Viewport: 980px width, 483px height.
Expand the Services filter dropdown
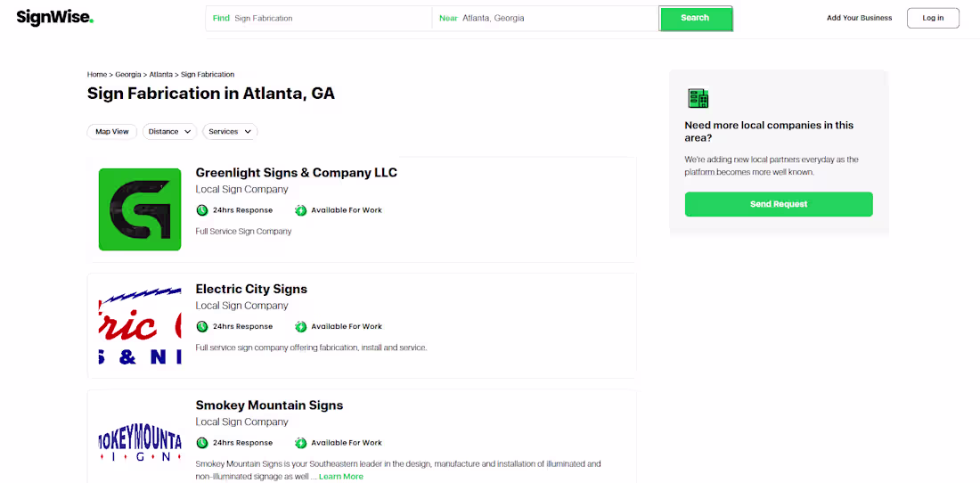230,132
